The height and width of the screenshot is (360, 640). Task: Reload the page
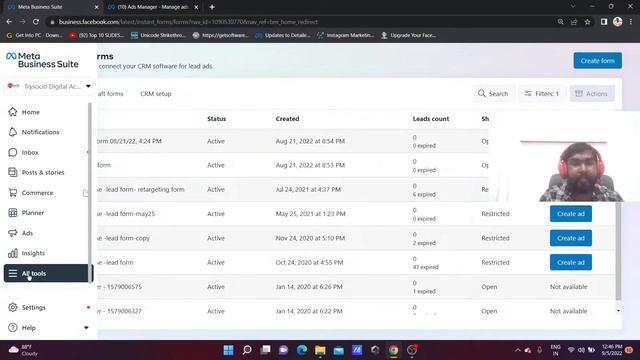[36, 22]
